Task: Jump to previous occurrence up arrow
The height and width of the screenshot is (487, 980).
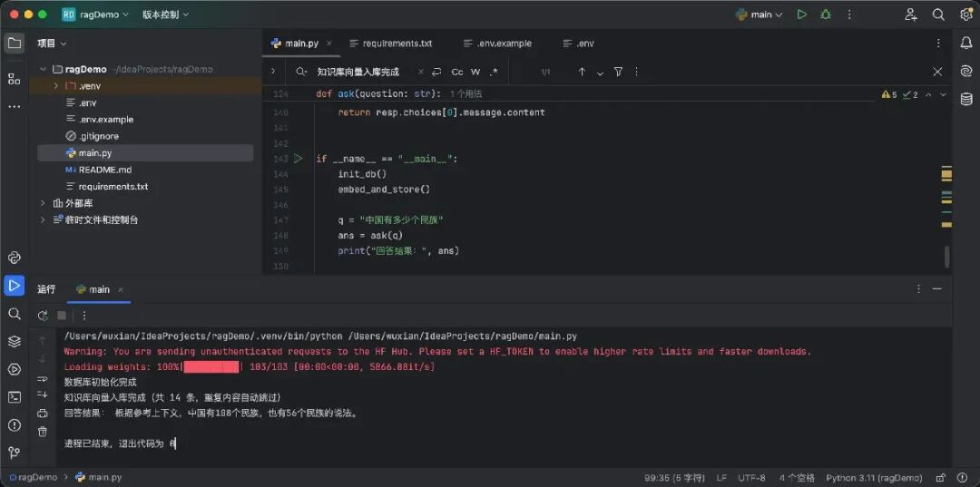Action: pos(582,72)
